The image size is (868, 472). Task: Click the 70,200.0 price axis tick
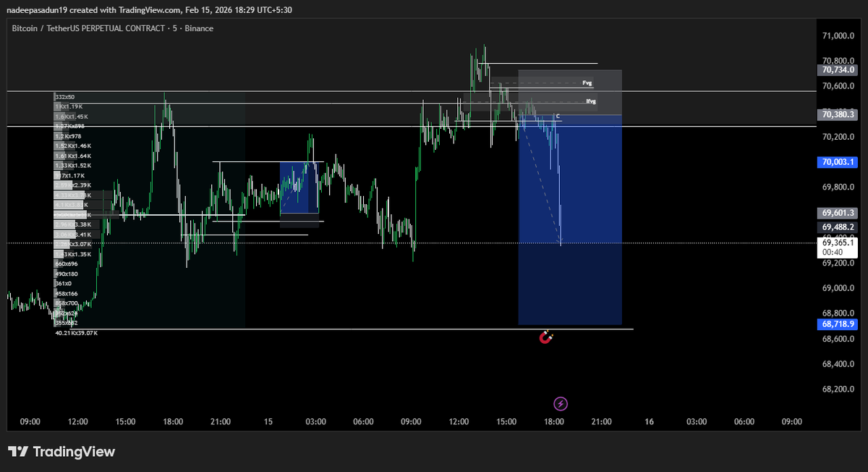(x=838, y=137)
